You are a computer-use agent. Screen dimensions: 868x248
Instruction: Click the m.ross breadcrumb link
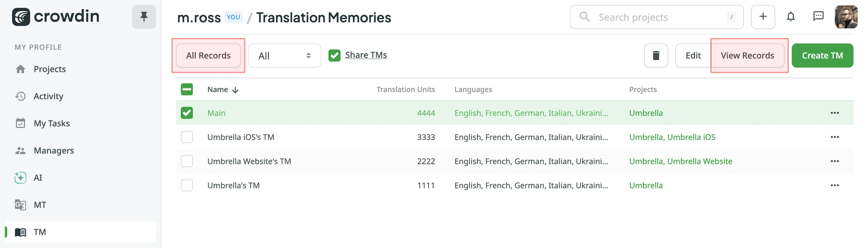point(199,17)
